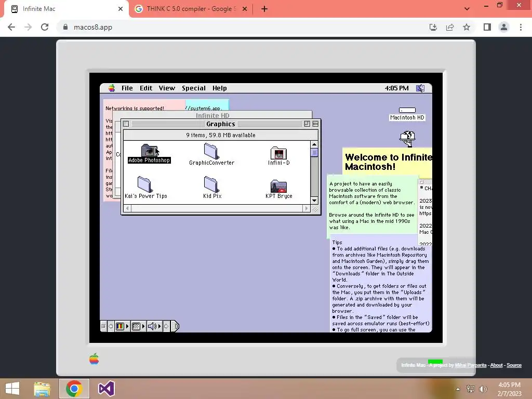Viewport: 532px width, 399px height.
Task: Click Control Strip monitor color depth icon
Action: click(120, 326)
